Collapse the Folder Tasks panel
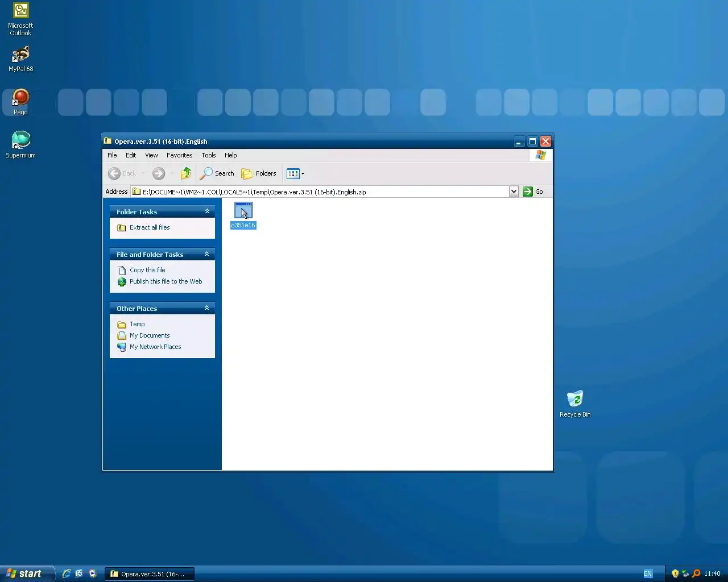The image size is (728, 582). click(x=207, y=211)
